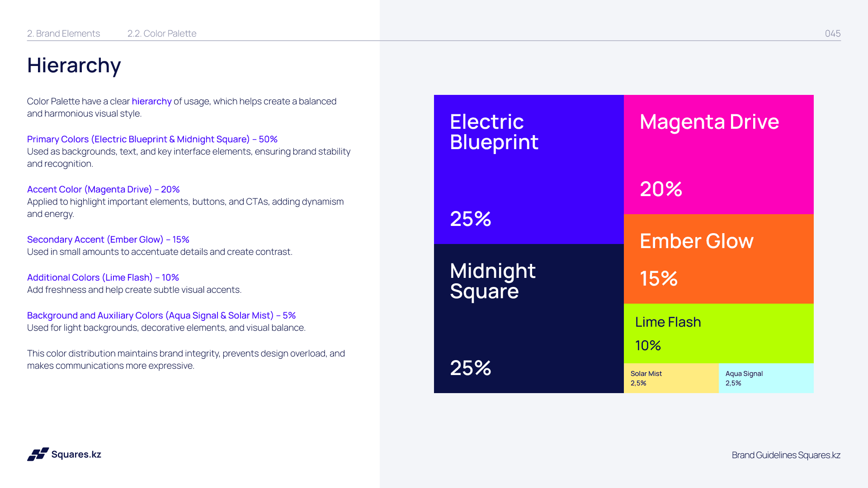Click the Primary Colors 50% heading
Image resolution: width=868 pixels, height=488 pixels.
(152, 139)
